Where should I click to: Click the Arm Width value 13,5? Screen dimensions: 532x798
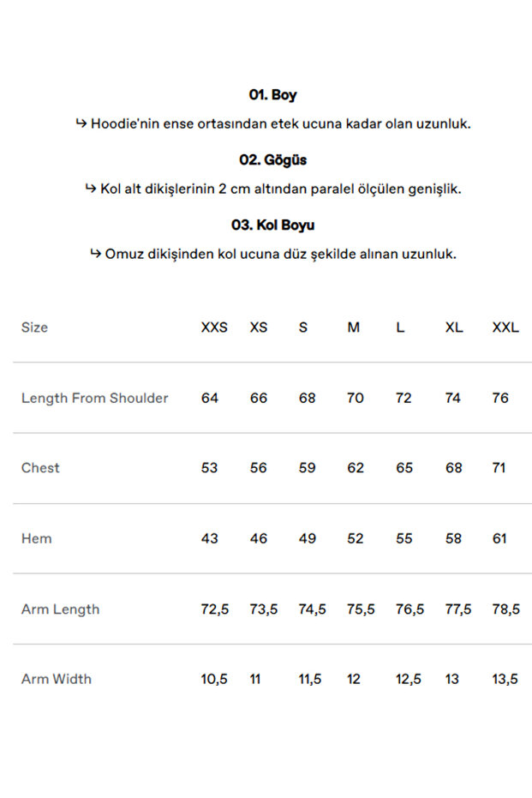tap(505, 679)
